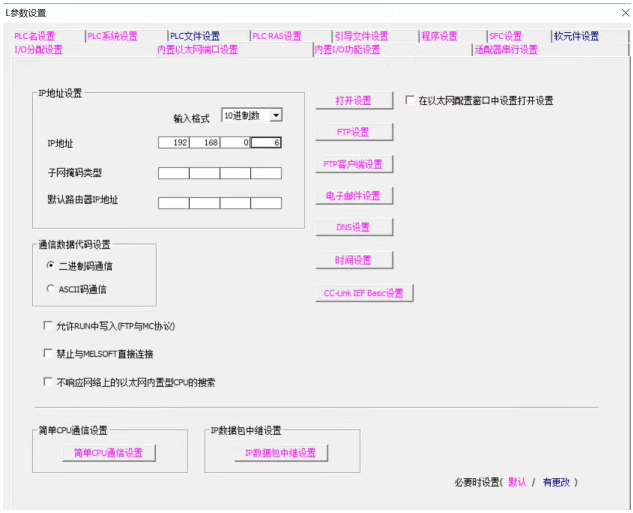This screenshot has width=633, height=513.
Task: Toggle 不响应网络上的以太网内置型CPU的搜索 checkbox
Action: (49, 382)
